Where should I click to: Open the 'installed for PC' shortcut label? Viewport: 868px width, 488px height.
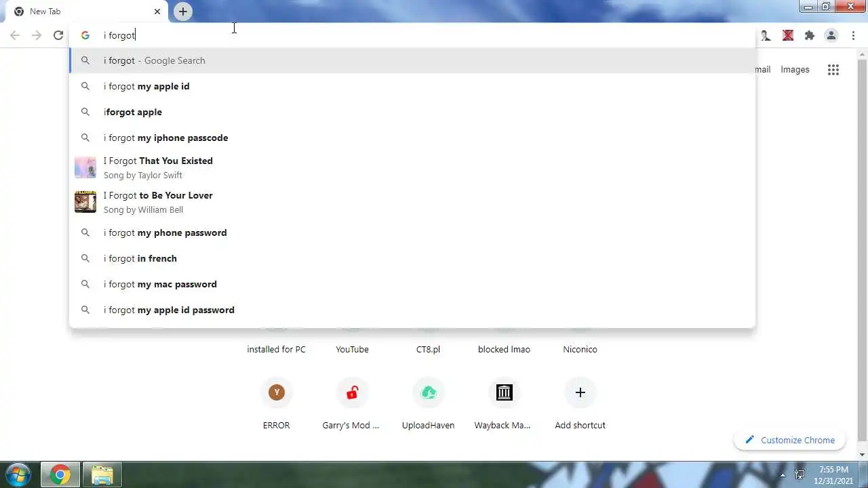276,349
